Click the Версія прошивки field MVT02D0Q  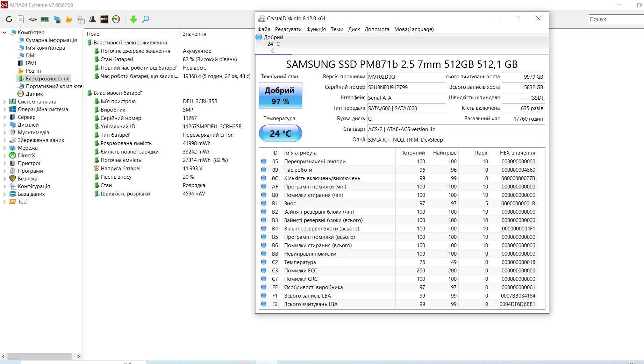point(406,77)
